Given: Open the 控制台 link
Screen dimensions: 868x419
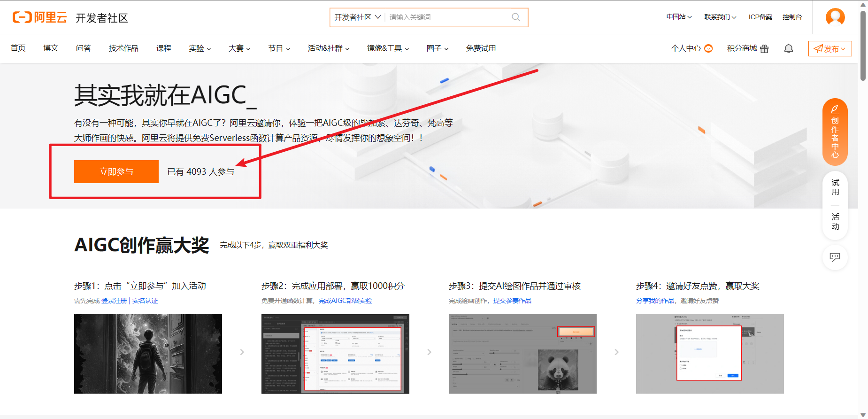Looking at the screenshot, I should tap(792, 17).
